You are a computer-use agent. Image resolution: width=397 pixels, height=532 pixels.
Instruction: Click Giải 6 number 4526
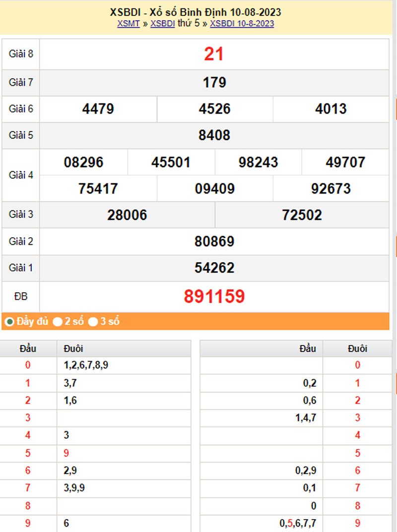(x=214, y=109)
